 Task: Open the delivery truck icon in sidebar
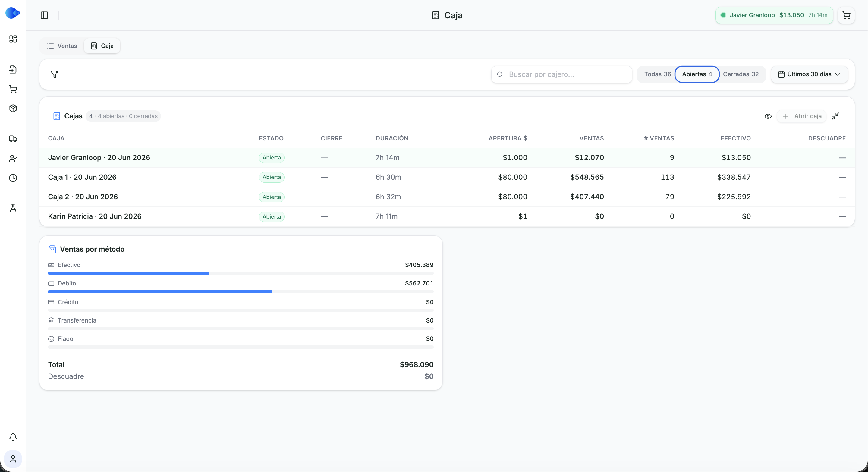tap(13, 139)
